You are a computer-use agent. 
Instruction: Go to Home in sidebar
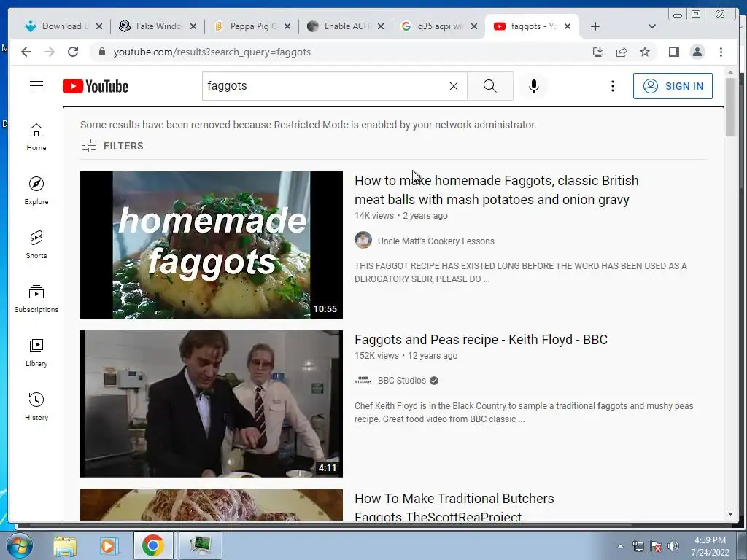click(x=36, y=137)
